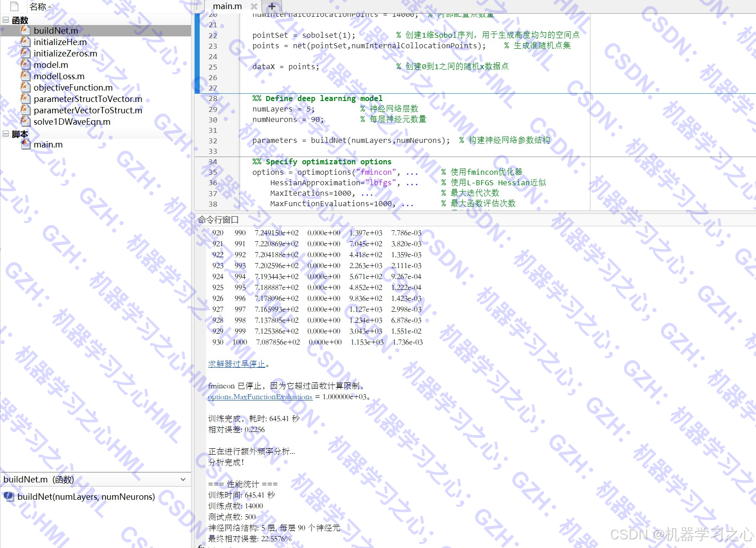The height and width of the screenshot is (548, 756).
Task: Select initializeZeros.m in the file list
Action: [66, 53]
